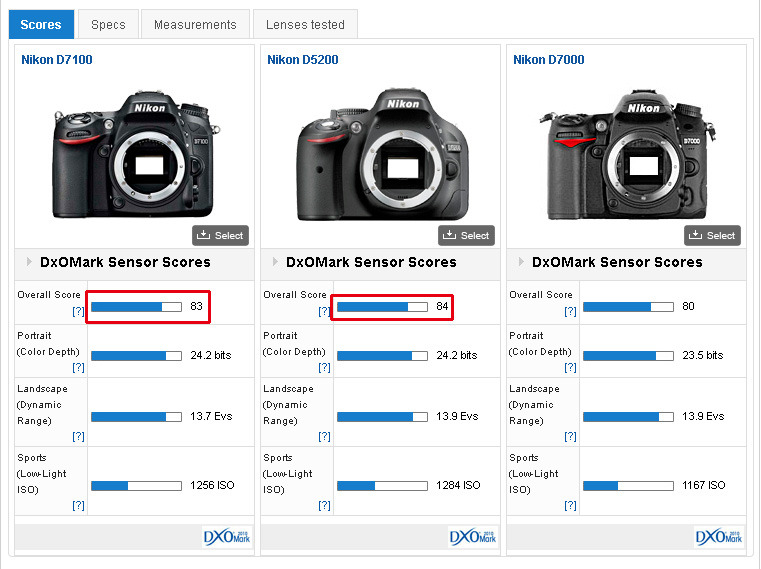Image resolution: width=761 pixels, height=569 pixels.
Task: Click the D7100 Overall Score help icon
Action: (78, 312)
